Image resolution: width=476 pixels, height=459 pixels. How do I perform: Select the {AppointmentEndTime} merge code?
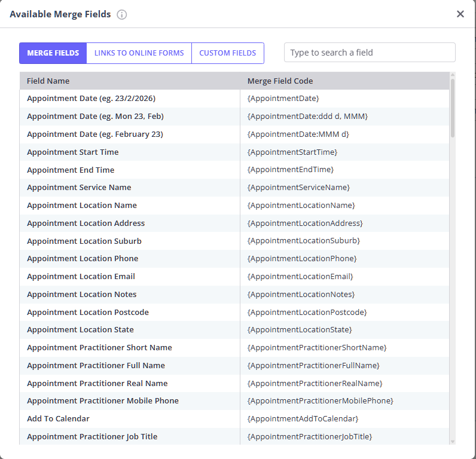pos(290,170)
